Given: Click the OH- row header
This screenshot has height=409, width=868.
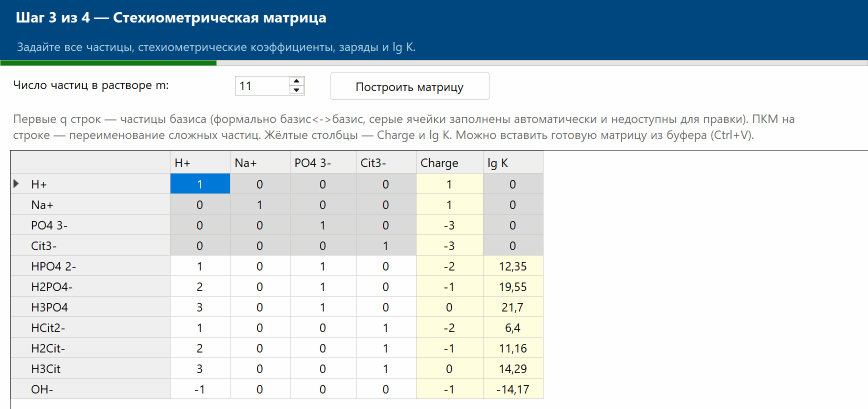Looking at the screenshot, I should click(91, 389).
